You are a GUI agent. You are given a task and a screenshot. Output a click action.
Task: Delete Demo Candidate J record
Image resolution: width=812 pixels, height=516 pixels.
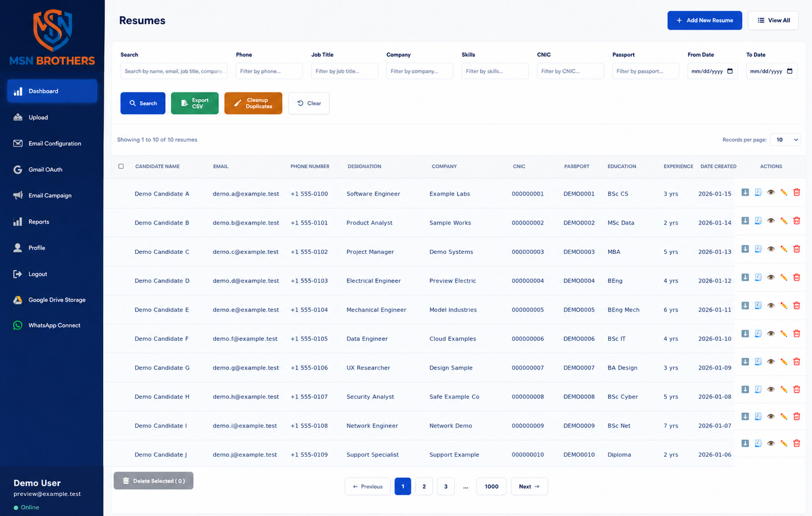[797, 443]
